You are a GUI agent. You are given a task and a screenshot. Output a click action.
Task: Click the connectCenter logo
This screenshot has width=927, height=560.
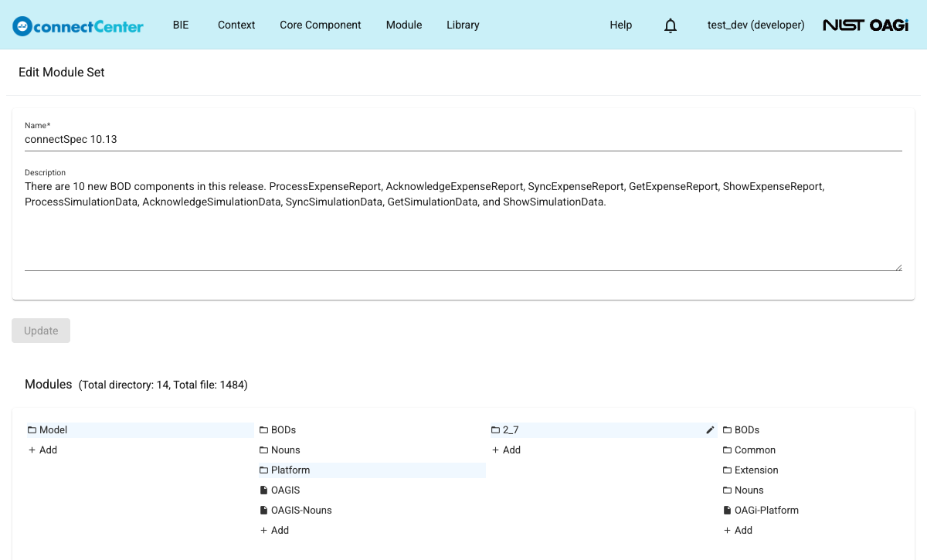(78, 25)
